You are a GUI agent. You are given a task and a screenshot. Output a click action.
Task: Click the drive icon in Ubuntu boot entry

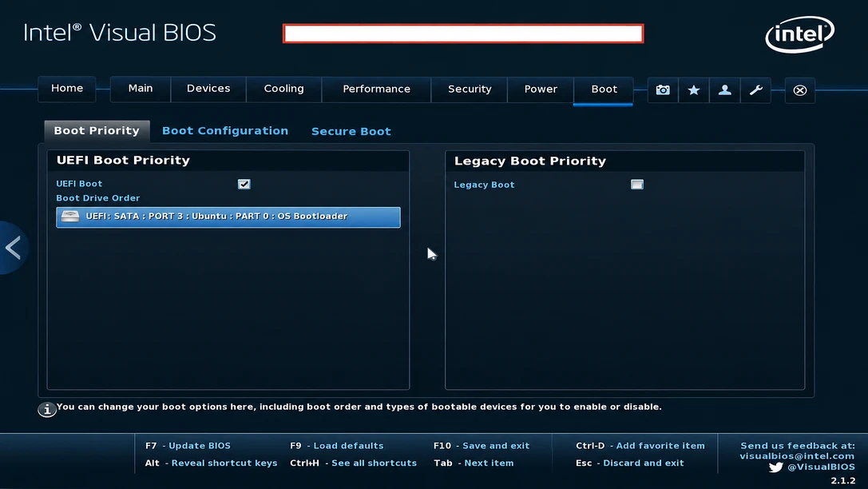tap(70, 216)
